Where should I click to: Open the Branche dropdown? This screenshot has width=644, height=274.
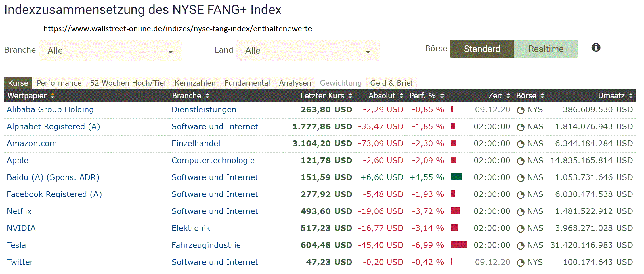coord(110,51)
